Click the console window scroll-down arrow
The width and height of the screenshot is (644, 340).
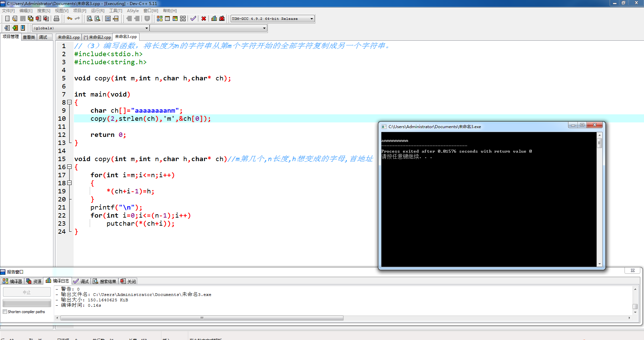[599, 264]
